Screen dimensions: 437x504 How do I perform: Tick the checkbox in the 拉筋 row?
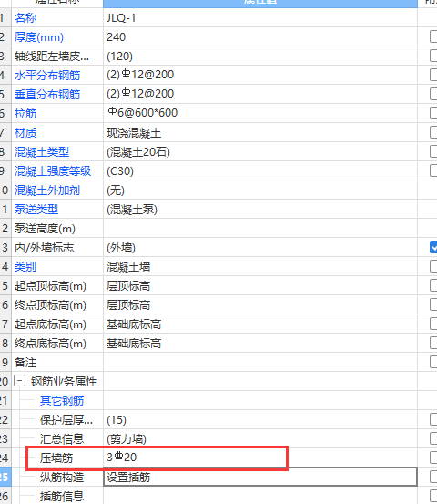433,113
